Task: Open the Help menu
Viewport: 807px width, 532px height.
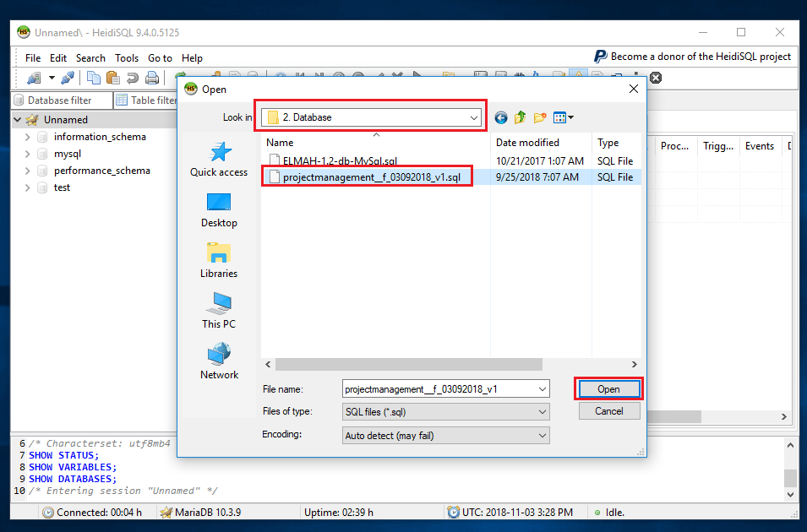Action: pos(192,58)
